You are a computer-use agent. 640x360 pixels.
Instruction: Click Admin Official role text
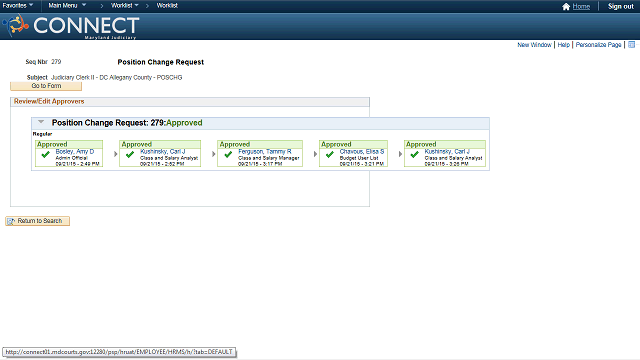tap(71, 158)
